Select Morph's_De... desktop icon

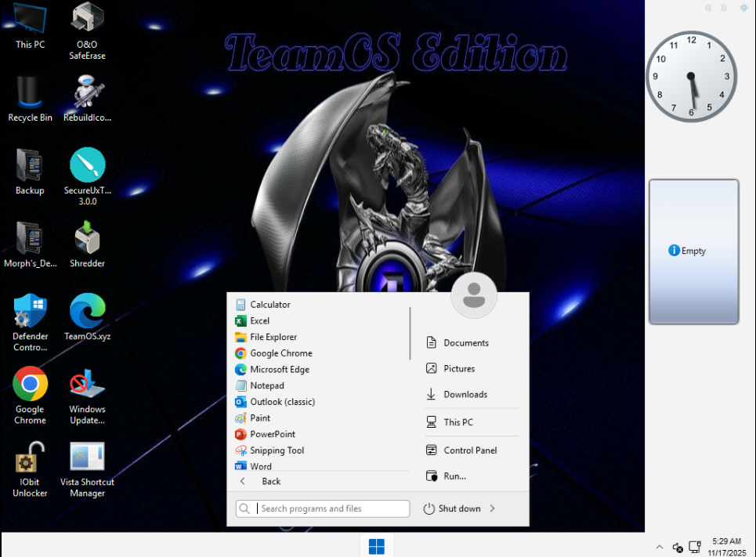[x=30, y=244]
